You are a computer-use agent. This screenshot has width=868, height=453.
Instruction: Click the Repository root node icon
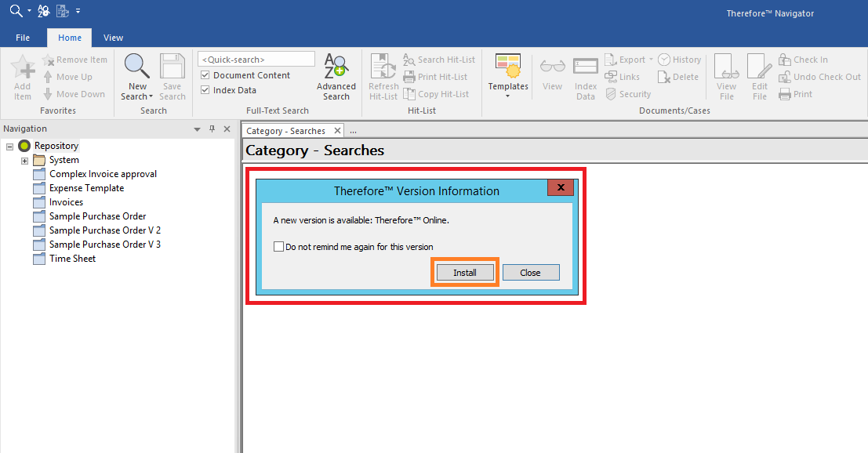coord(24,146)
